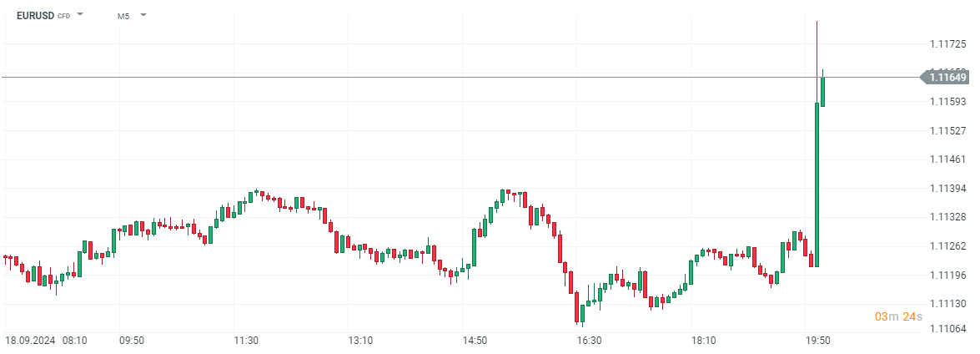
Task: Click the M5 timeframe label
Action: (123, 15)
